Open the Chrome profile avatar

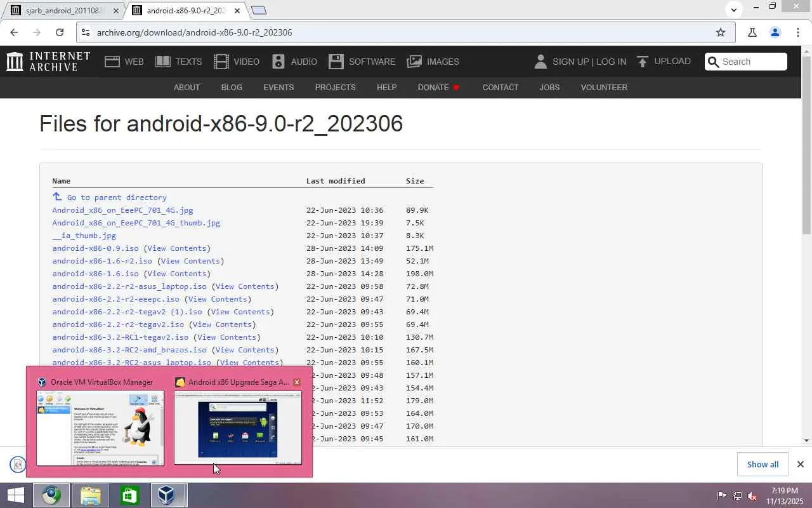click(x=775, y=32)
